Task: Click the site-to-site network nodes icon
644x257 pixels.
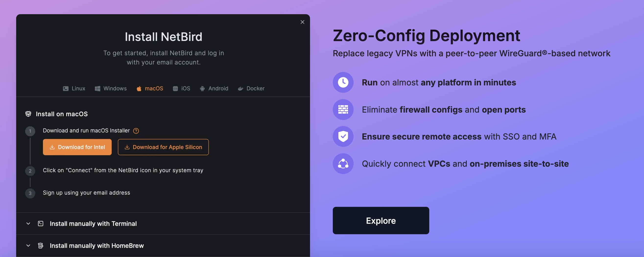Action: point(343,164)
